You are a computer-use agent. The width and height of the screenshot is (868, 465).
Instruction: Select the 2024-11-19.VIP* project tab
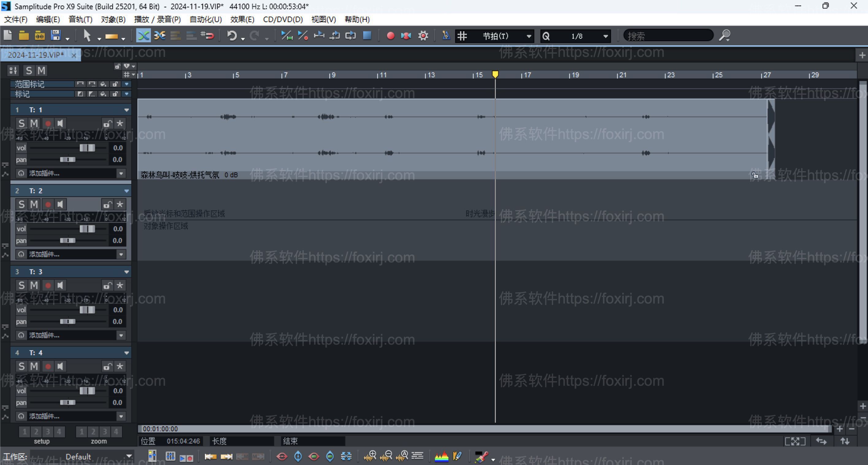pos(35,55)
